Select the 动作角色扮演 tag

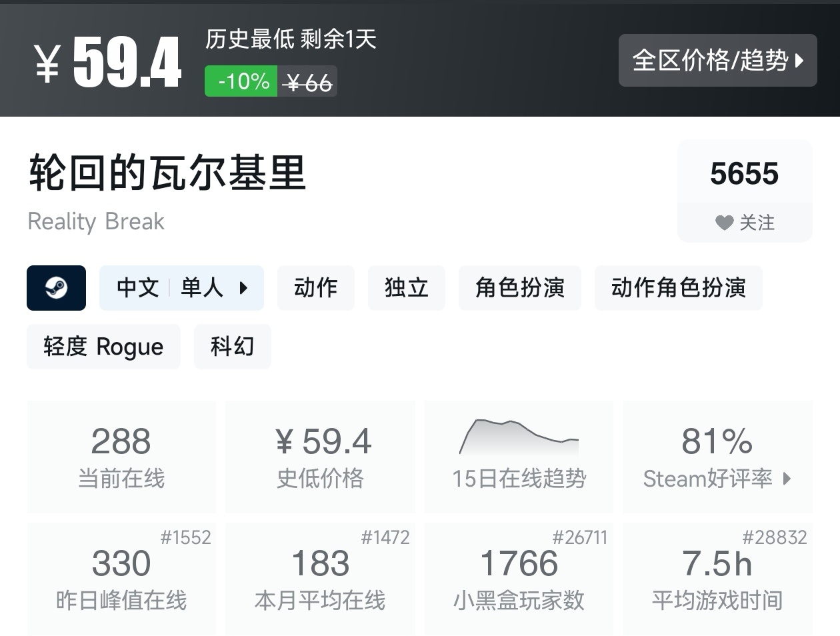click(678, 288)
